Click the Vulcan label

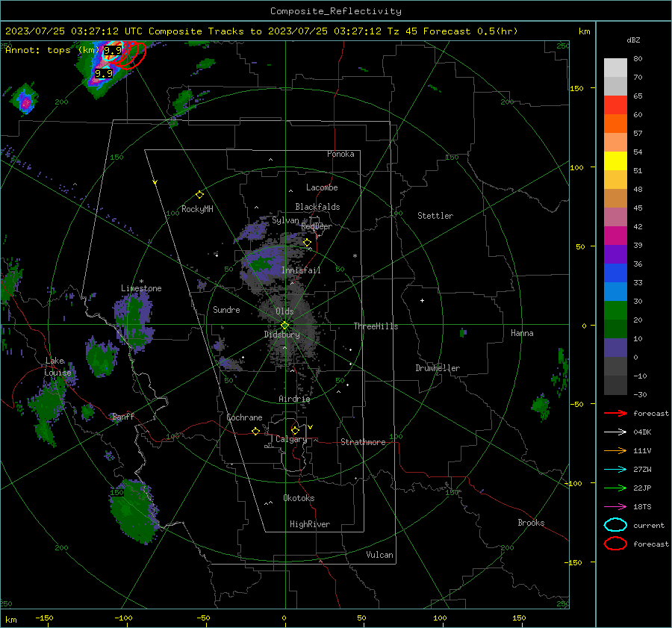coord(380,555)
